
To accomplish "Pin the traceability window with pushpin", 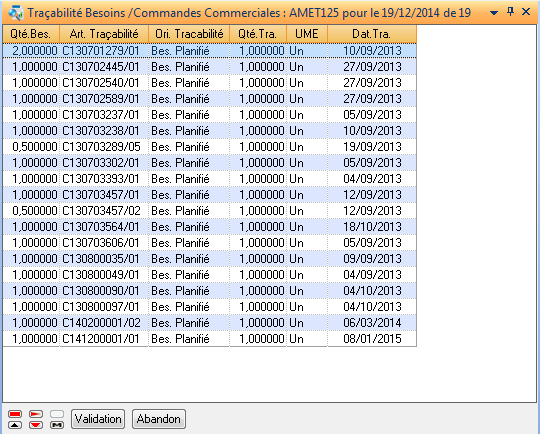I will click(510, 12).
